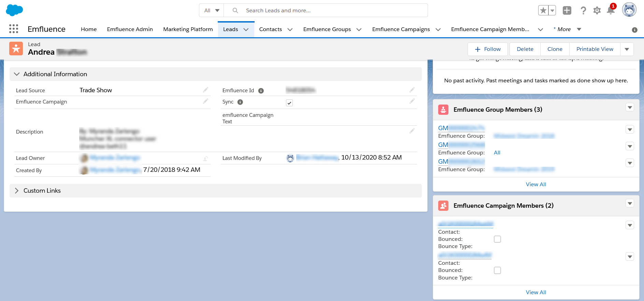Open the Emfluence Group Members dropdown arrow
The width and height of the screenshot is (644, 301).
630,108
